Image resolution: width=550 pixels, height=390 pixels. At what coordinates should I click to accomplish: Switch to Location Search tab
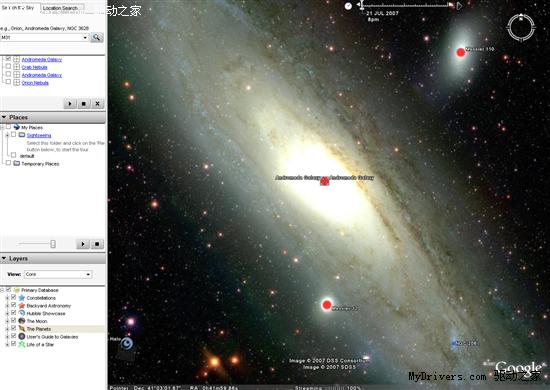tap(62, 8)
